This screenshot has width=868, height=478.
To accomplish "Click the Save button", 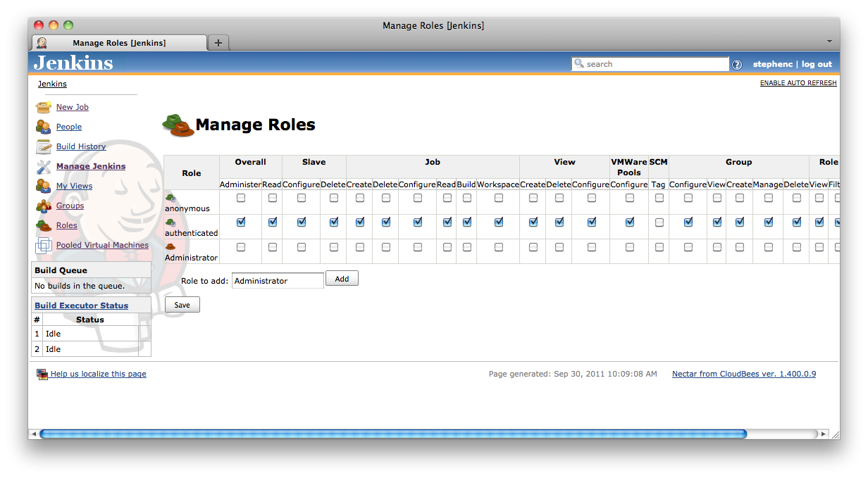I will tap(182, 305).
